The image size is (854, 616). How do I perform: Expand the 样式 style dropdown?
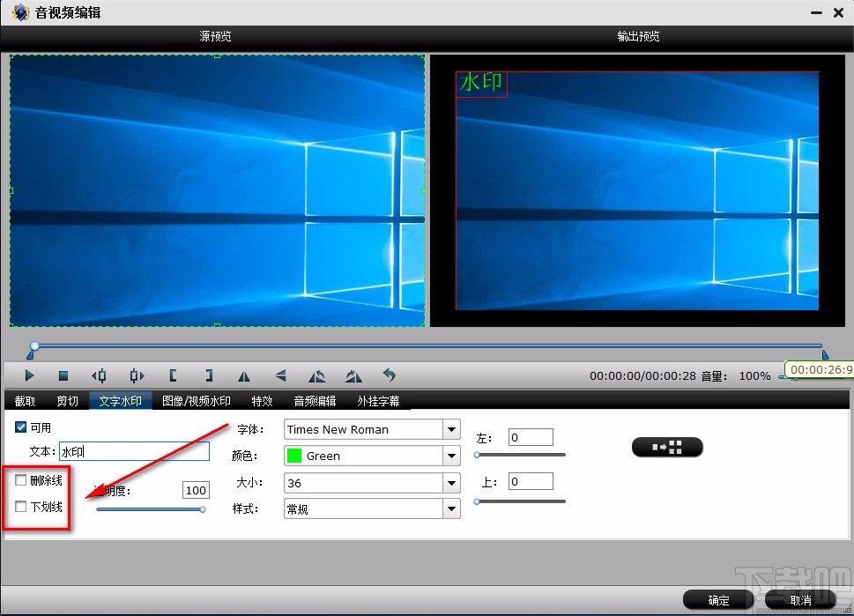449,509
